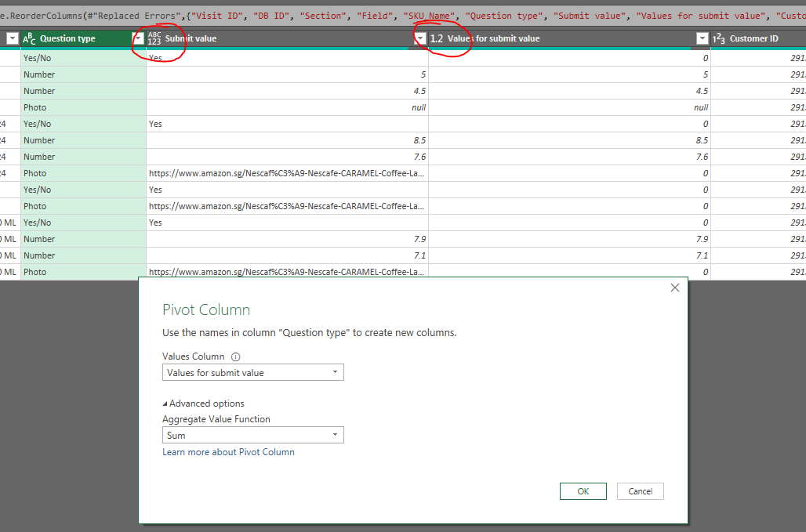Select the Values for submit value column header
This screenshot has width=806, height=532.
569,38
